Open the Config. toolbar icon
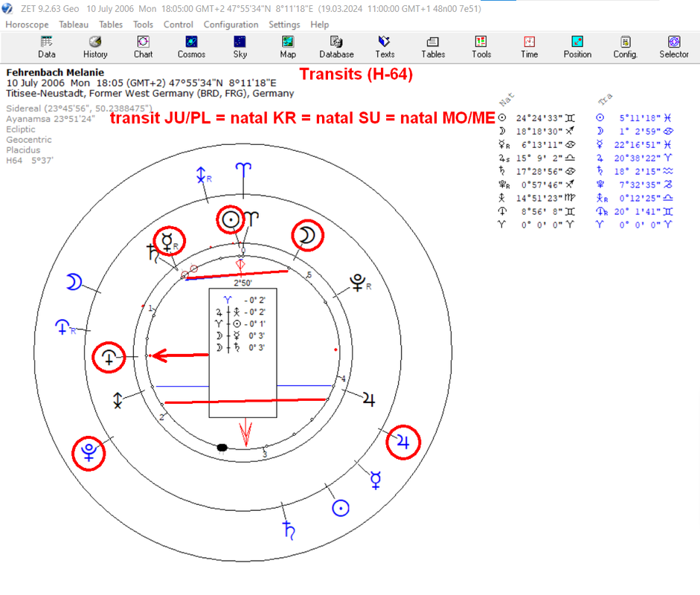Viewport: 700px width, 595px height. pos(626,48)
